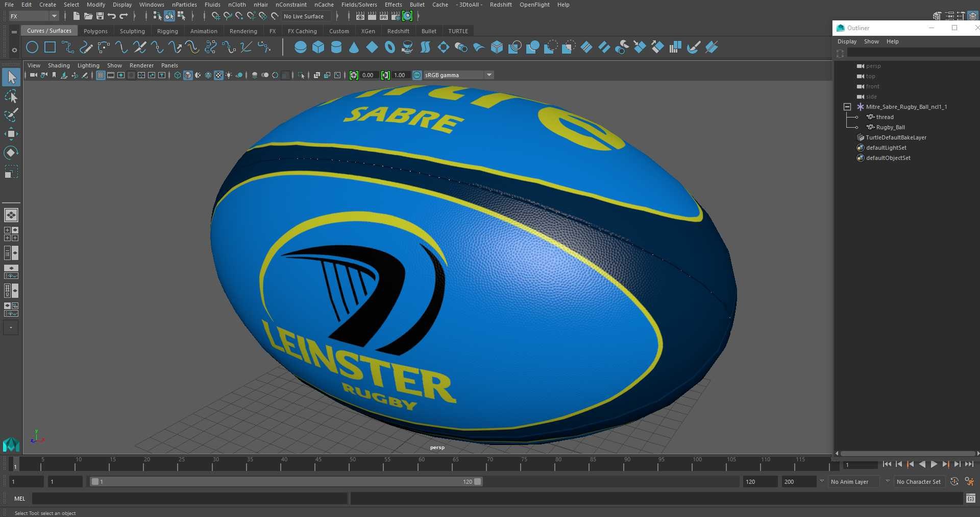
Task: Toggle the sRGB gamma view transform icon
Action: pyautogui.click(x=417, y=75)
